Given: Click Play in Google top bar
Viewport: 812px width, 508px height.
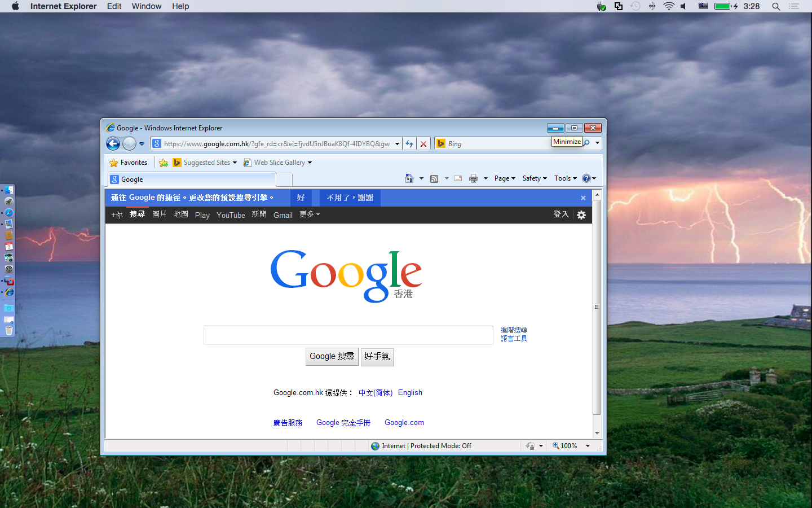Looking at the screenshot, I should [202, 215].
